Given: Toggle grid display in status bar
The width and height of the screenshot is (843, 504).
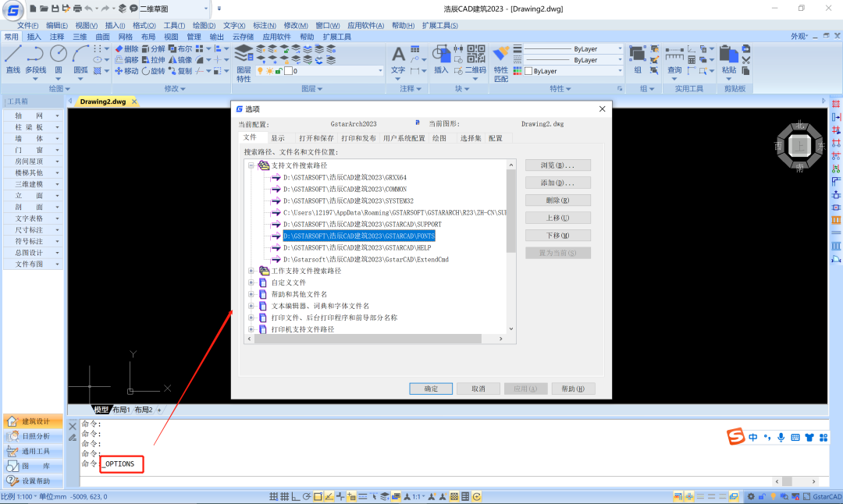Looking at the screenshot, I should [284, 496].
